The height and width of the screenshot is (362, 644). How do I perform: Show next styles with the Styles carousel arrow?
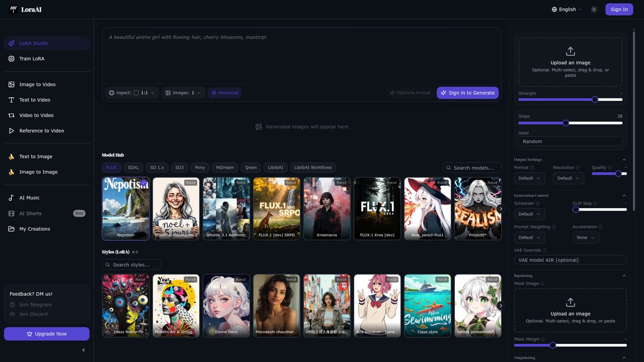coord(500,305)
